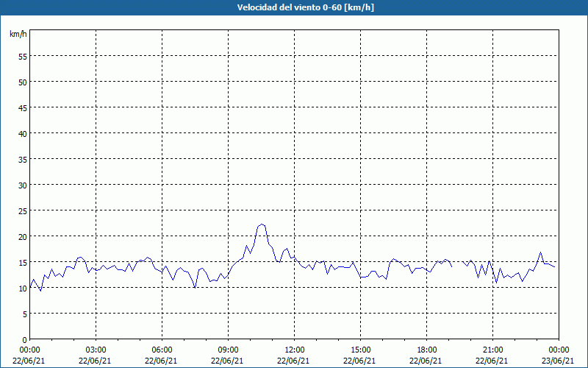The width and height of the screenshot is (588, 368).
Task: Select the y-axis value 45
Action: tap(23, 108)
